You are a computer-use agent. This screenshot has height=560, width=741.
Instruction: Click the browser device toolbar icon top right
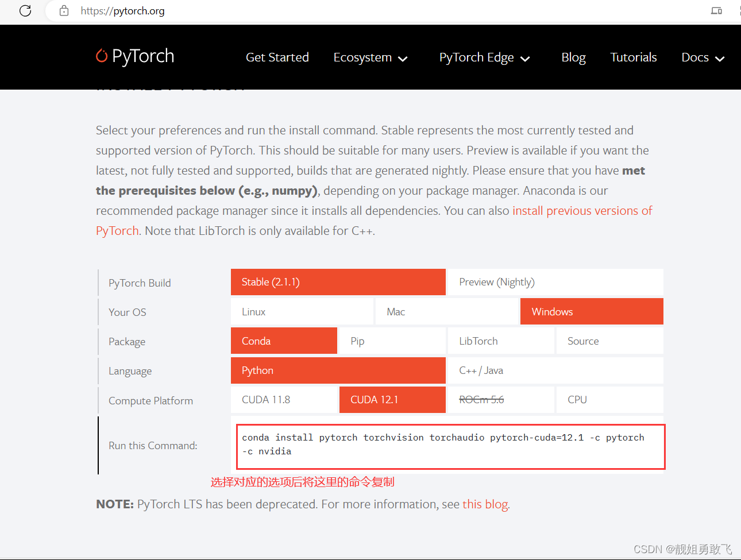pyautogui.click(x=716, y=10)
